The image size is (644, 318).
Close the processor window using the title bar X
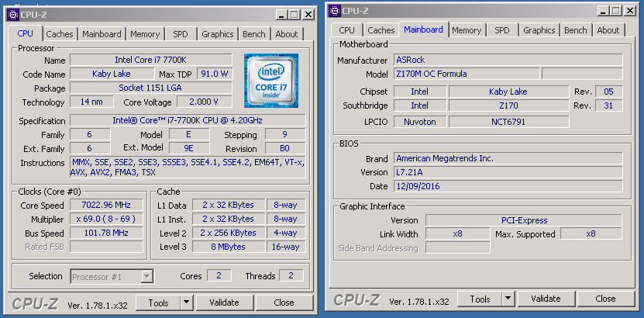tap(308, 14)
